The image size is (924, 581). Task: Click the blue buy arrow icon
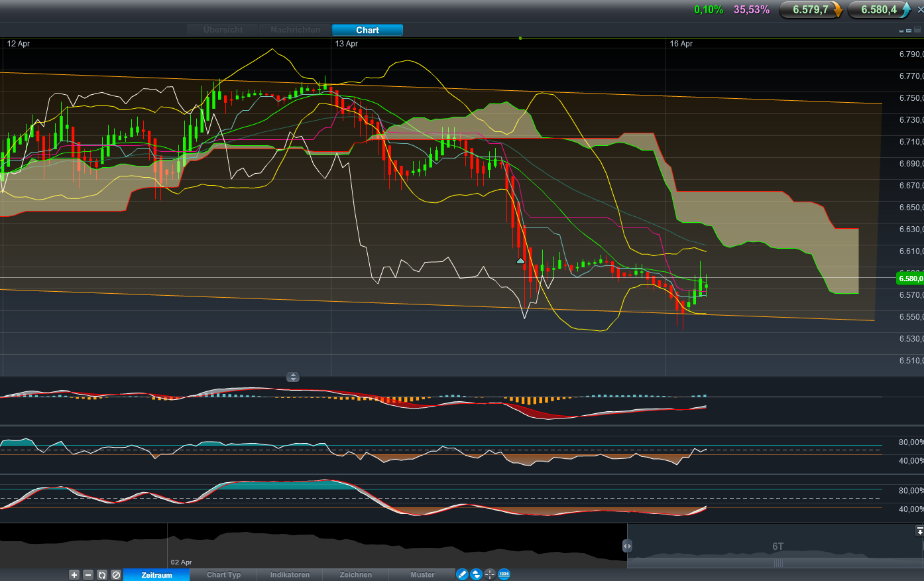(905, 10)
